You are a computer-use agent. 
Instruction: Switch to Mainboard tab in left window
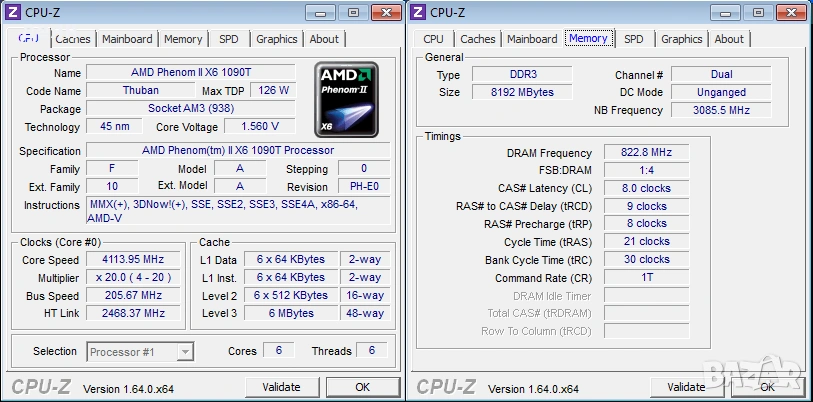point(127,39)
